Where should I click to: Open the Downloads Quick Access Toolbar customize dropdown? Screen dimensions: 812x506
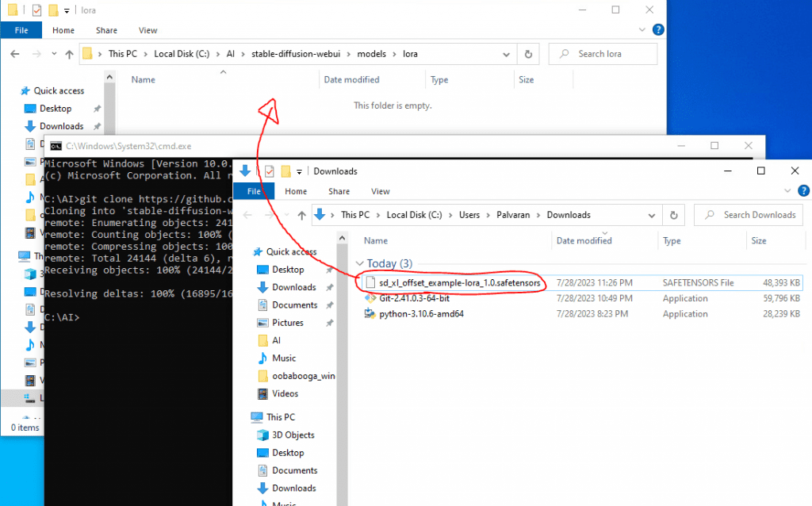(x=299, y=171)
